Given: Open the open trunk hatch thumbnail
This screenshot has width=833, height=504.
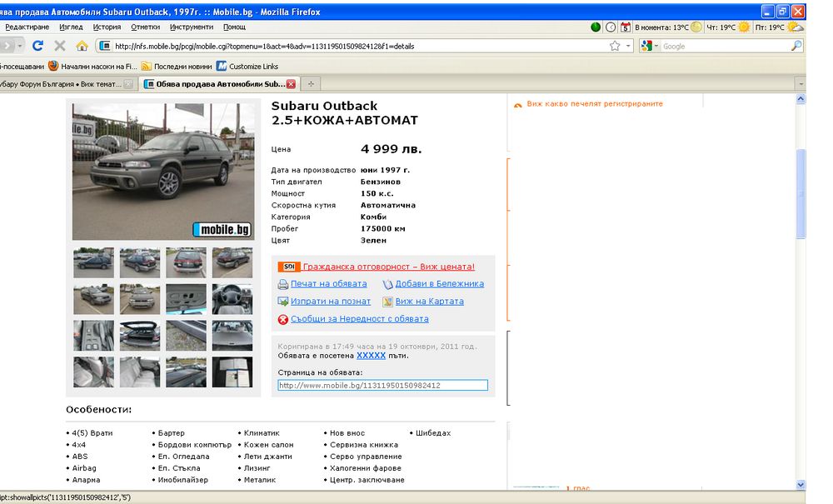Looking at the screenshot, I should point(140,335).
